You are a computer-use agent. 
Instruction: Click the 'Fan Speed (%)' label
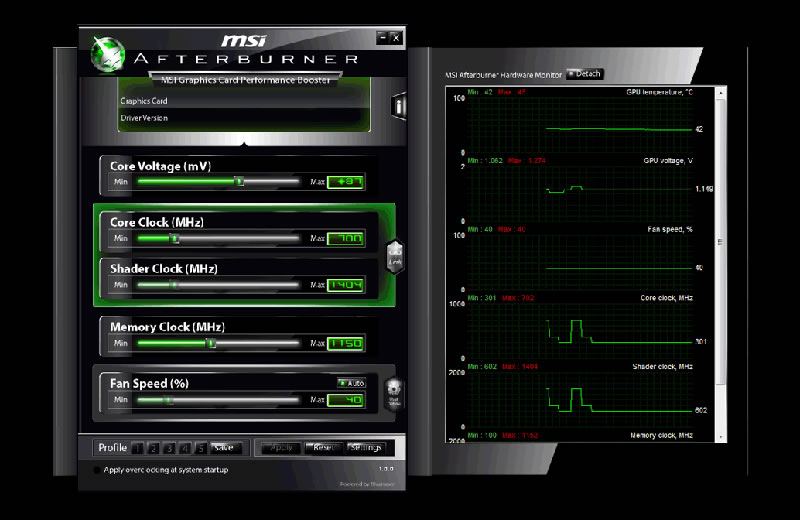coord(149,384)
